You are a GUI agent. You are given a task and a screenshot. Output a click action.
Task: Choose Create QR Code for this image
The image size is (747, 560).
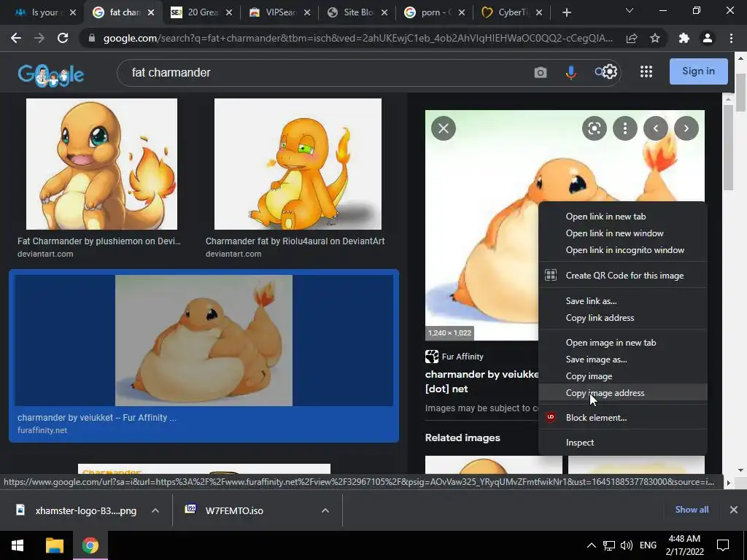(623, 275)
